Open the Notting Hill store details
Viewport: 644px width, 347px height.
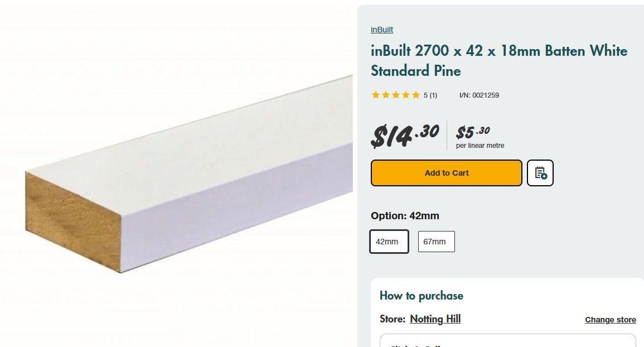pos(435,319)
